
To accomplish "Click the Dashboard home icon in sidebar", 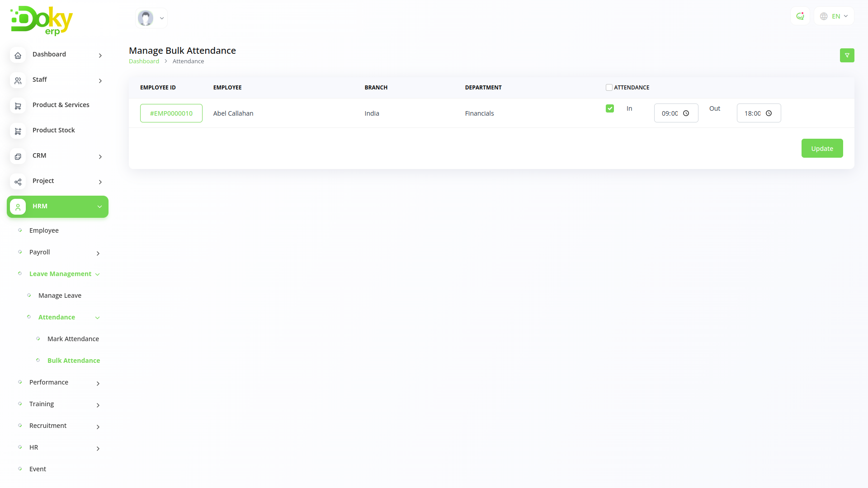I will (18, 55).
